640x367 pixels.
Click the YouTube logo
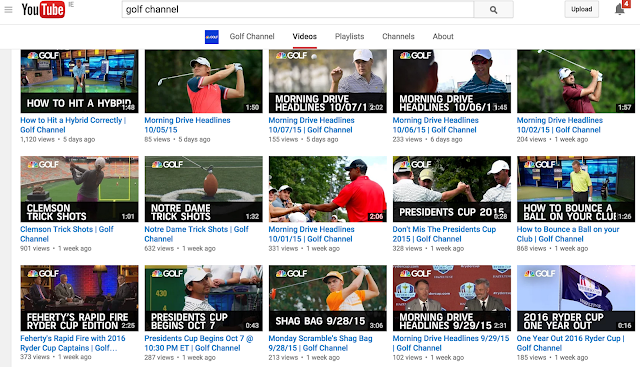tap(43, 9)
